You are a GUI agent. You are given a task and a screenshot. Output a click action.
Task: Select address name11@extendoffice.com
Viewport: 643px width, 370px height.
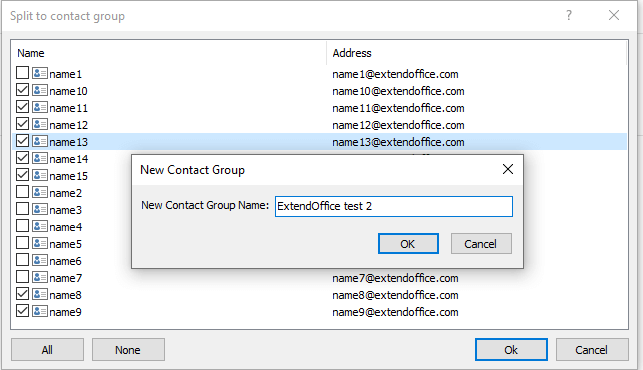pos(398,108)
